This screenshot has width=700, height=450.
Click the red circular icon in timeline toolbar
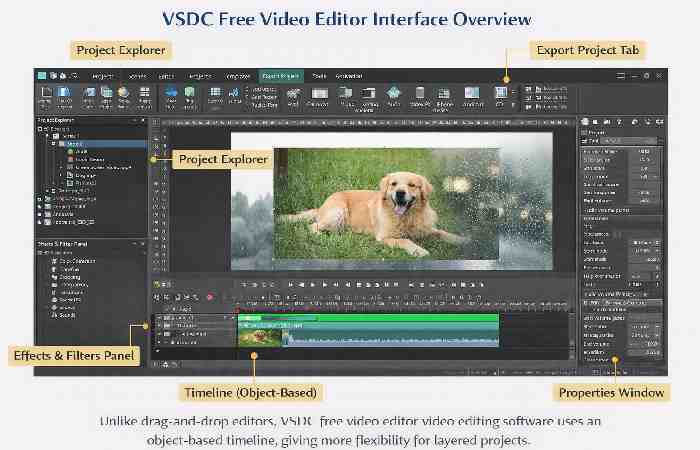tap(210, 296)
